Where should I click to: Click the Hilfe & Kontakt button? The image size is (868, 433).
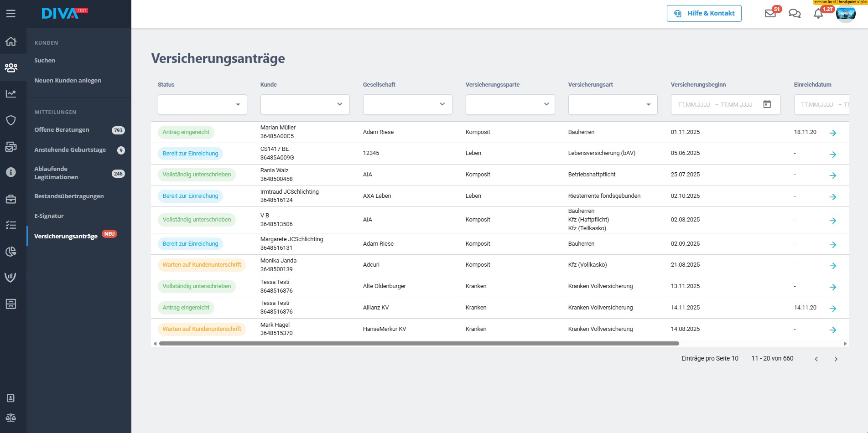pos(704,13)
